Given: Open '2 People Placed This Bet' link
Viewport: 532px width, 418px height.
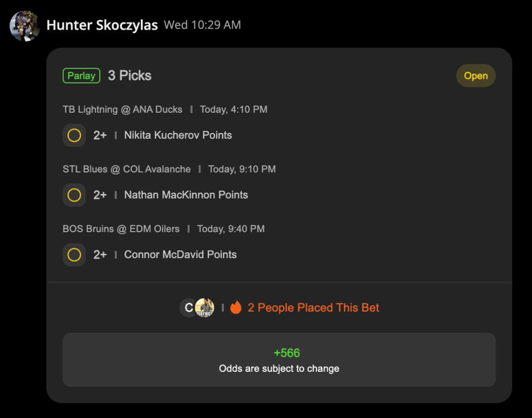Looking at the screenshot, I should pyautogui.click(x=313, y=307).
